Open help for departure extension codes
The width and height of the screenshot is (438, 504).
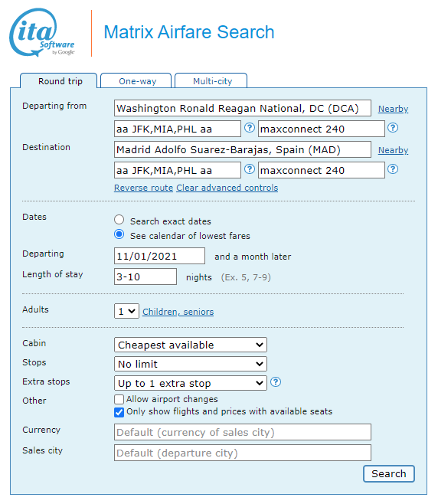coord(393,128)
